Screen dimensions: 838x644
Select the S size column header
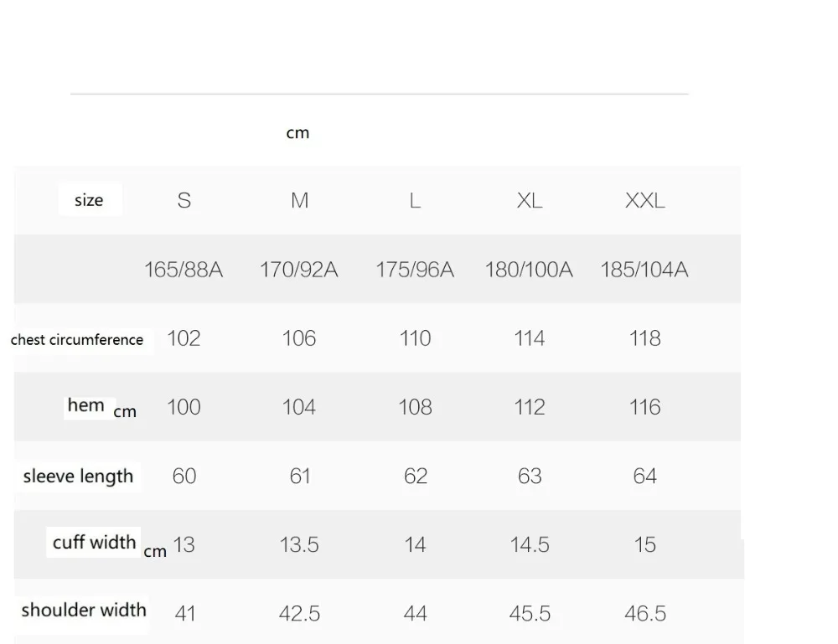tap(184, 201)
